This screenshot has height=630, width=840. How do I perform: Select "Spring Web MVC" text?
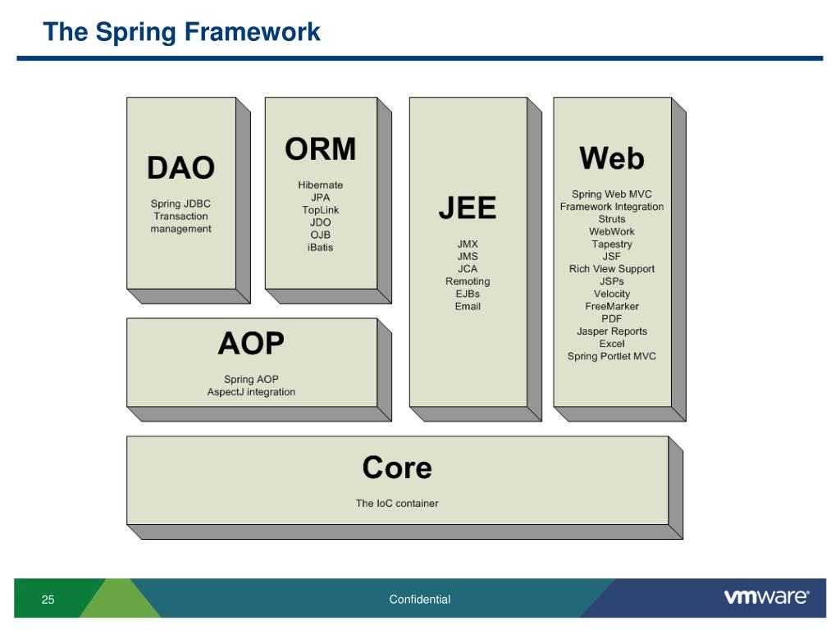pyautogui.click(x=612, y=194)
